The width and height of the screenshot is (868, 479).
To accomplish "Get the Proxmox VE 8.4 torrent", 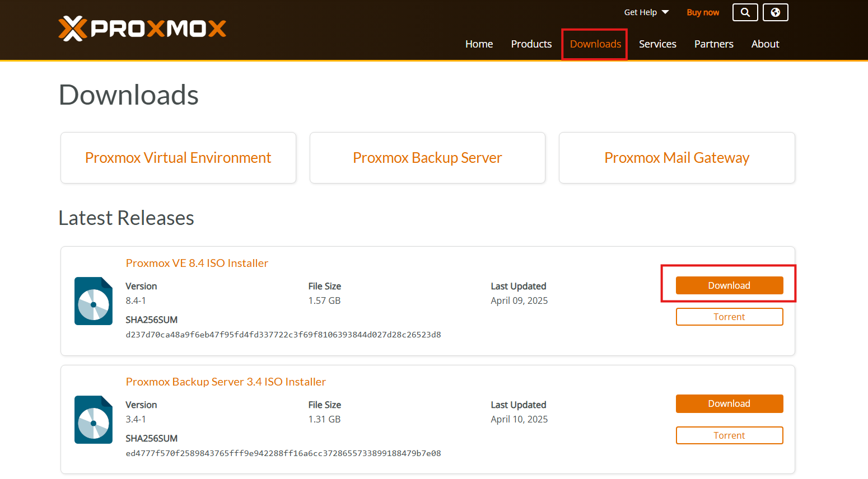I will coord(729,317).
